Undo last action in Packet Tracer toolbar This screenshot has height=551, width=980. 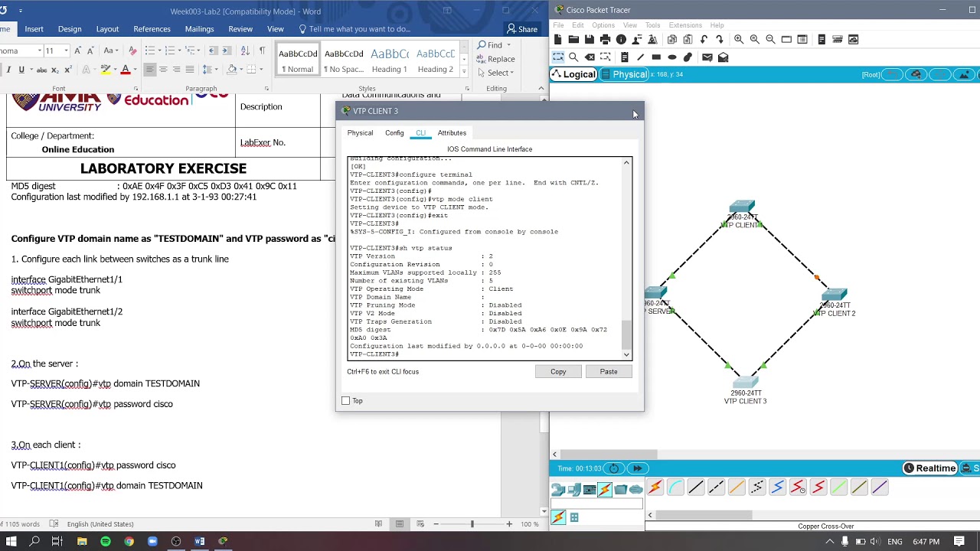pyautogui.click(x=703, y=39)
